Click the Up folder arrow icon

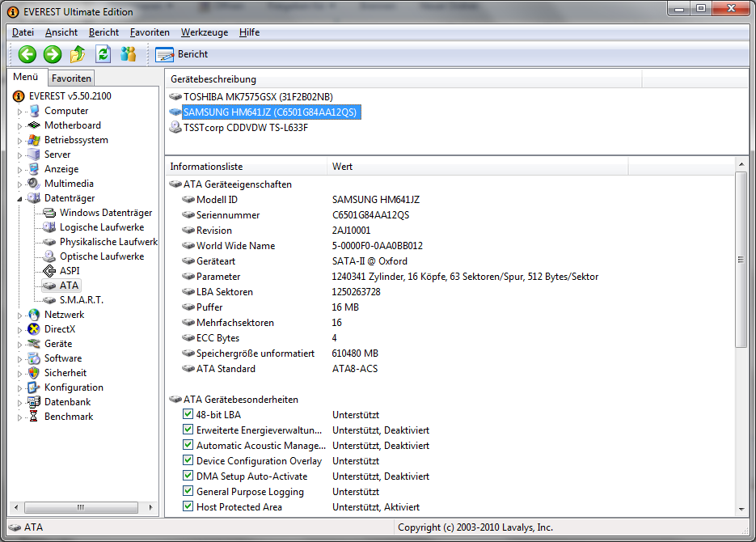coord(78,54)
